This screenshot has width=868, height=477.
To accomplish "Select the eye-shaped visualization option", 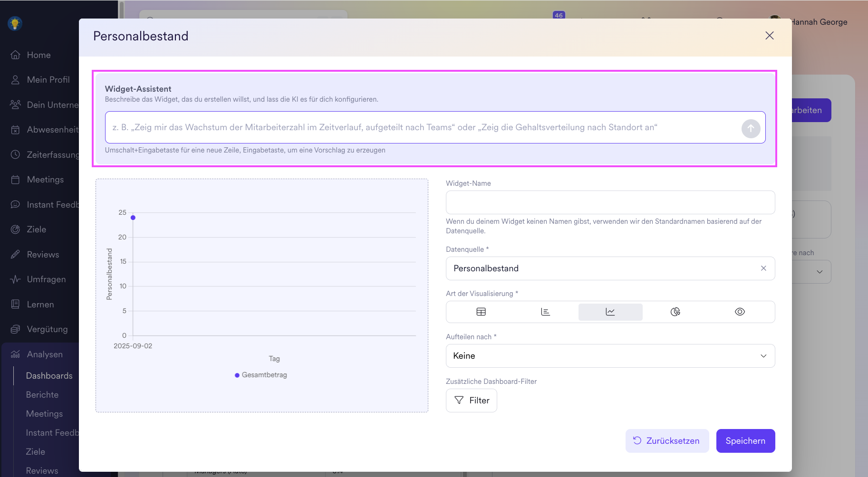I will pyautogui.click(x=740, y=312).
